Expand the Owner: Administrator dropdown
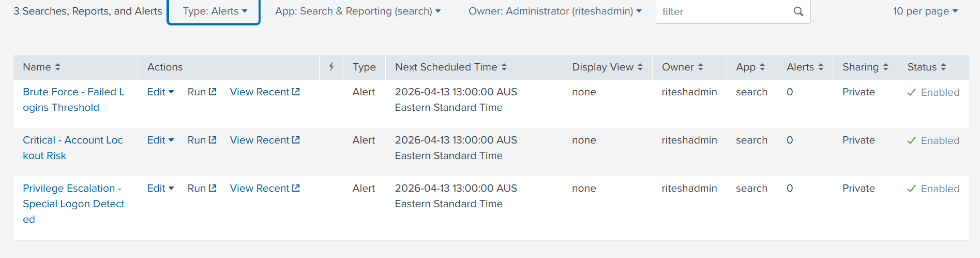Viewport: 980px width, 258px height. (554, 11)
